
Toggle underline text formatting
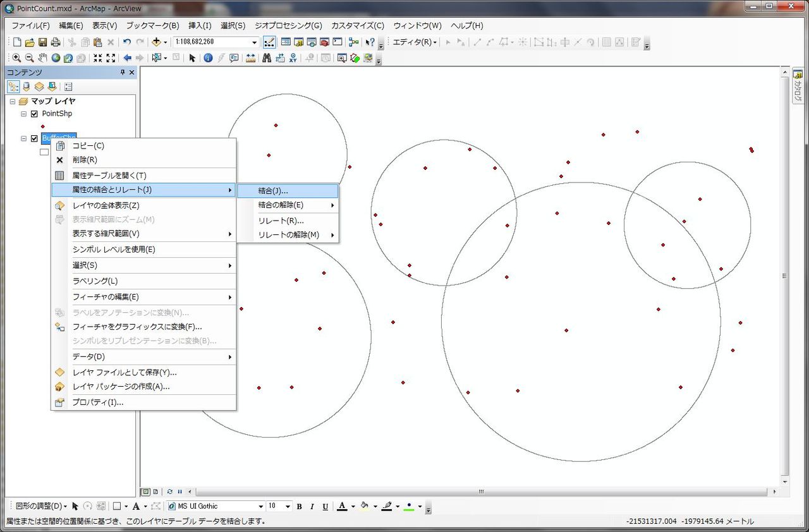click(x=325, y=506)
